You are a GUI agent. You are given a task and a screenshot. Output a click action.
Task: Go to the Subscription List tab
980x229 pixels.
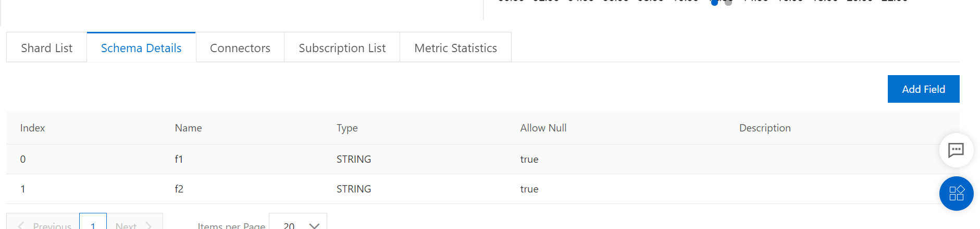click(x=342, y=48)
